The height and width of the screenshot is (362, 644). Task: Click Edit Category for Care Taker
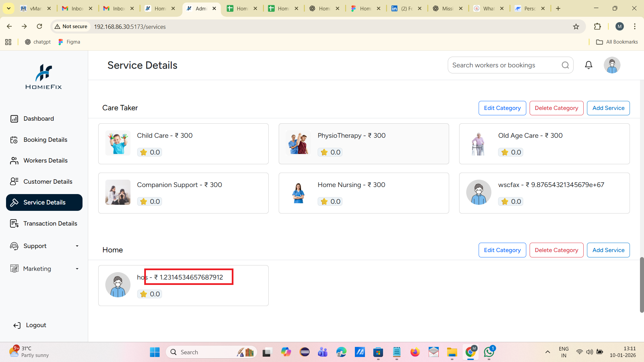502,108
